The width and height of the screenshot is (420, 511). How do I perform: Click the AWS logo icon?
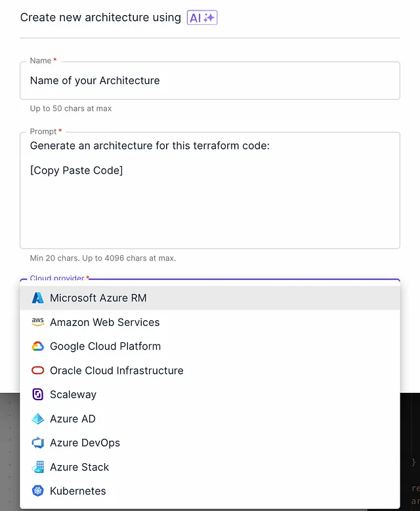click(x=38, y=322)
